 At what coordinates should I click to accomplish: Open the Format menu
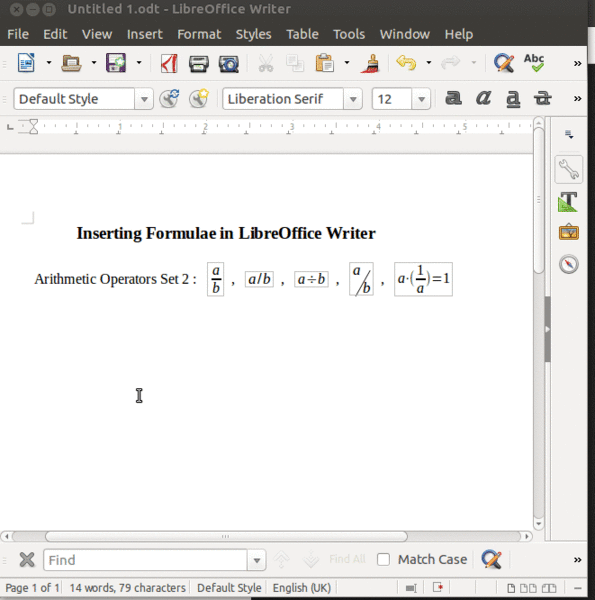(x=199, y=34)
